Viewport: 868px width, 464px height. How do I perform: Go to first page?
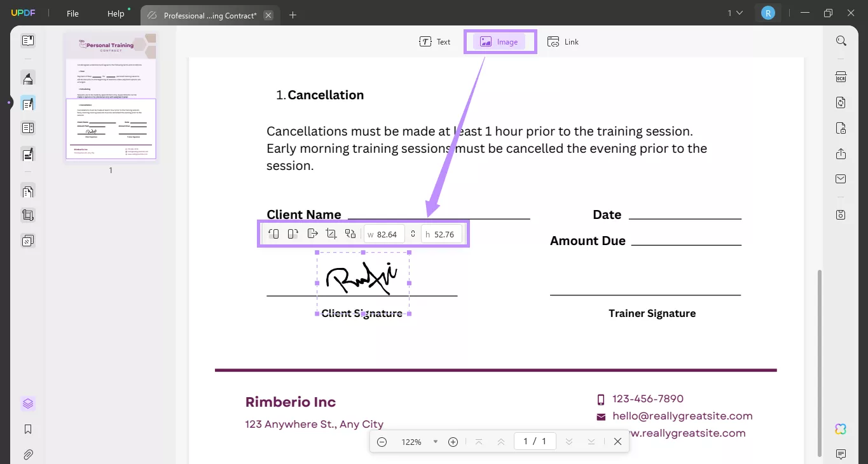click(478, 442)
